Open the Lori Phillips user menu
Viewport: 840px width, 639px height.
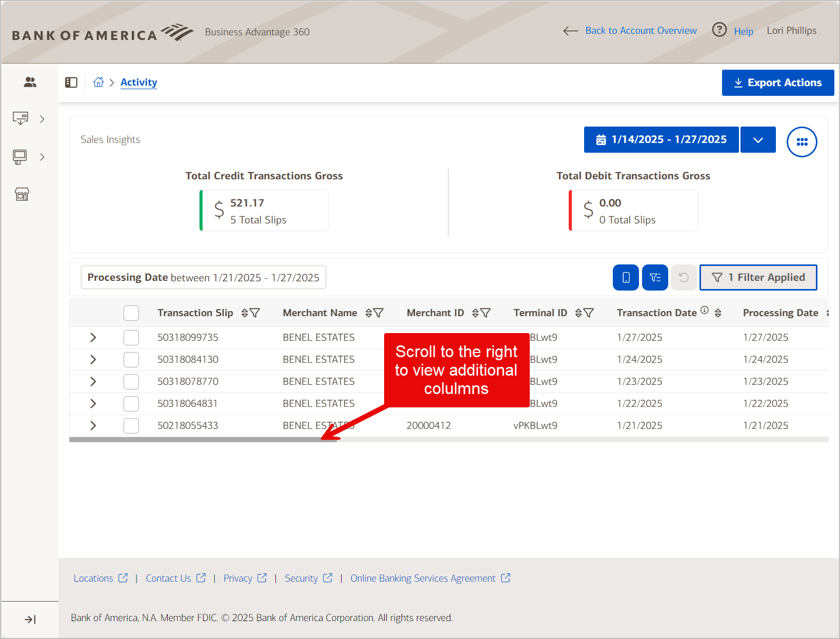click(791, 31)
